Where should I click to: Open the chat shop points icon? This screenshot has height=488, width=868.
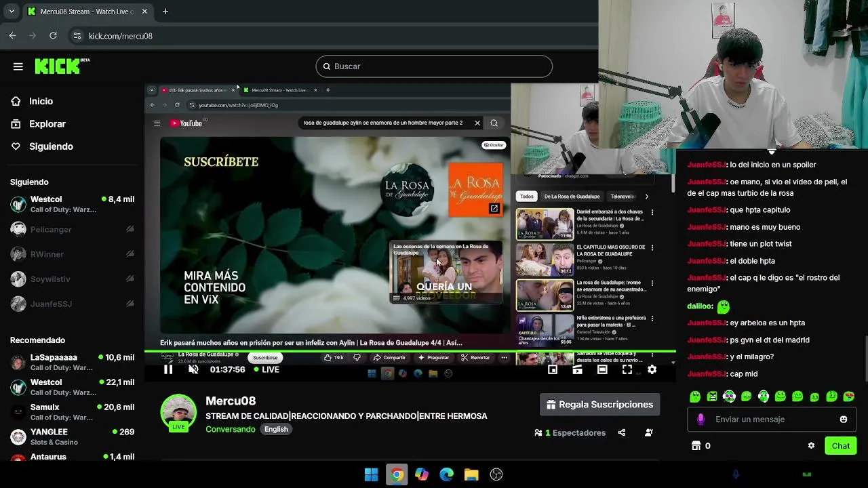pyautogui.click(x=696, y=446)
